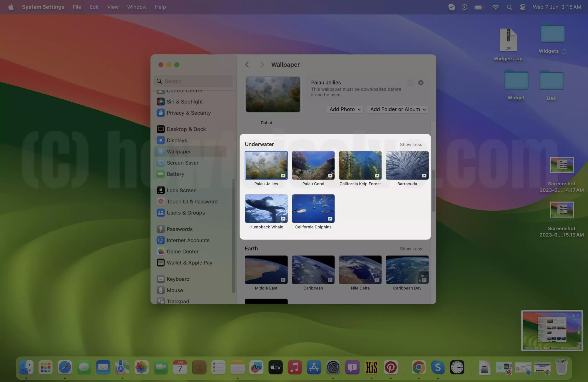Collapse Earth section with Show Less
This screenshot has height=382, width=588.
(411, 249)
